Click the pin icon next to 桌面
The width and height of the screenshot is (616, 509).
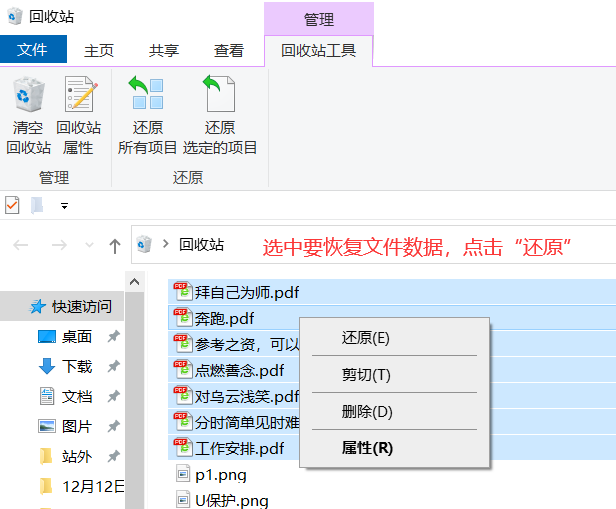(x=114, y=337)
